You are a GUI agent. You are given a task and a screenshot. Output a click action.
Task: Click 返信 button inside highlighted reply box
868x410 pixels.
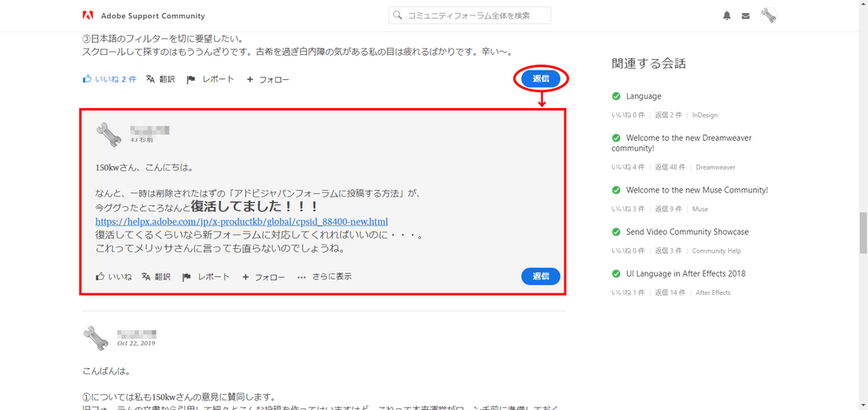coord(541,276)
